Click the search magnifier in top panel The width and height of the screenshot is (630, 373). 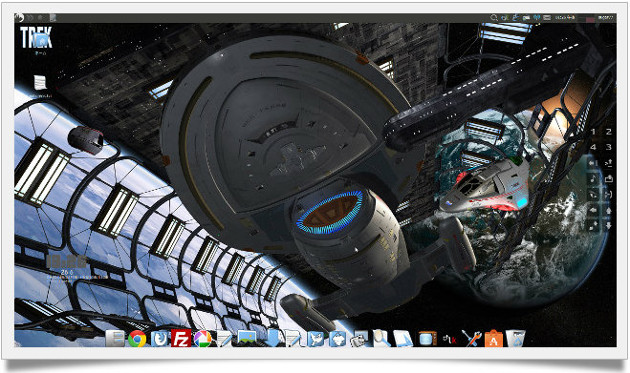click(494, 18)
